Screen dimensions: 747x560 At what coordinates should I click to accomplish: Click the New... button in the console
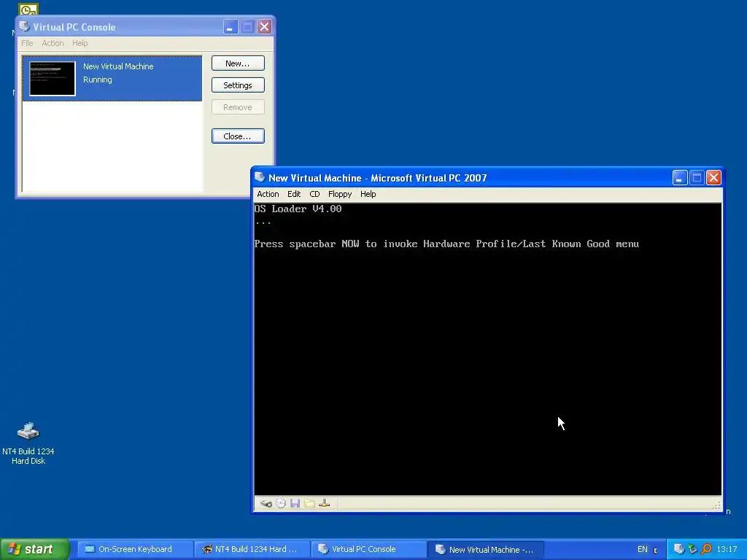click(238, 63)
